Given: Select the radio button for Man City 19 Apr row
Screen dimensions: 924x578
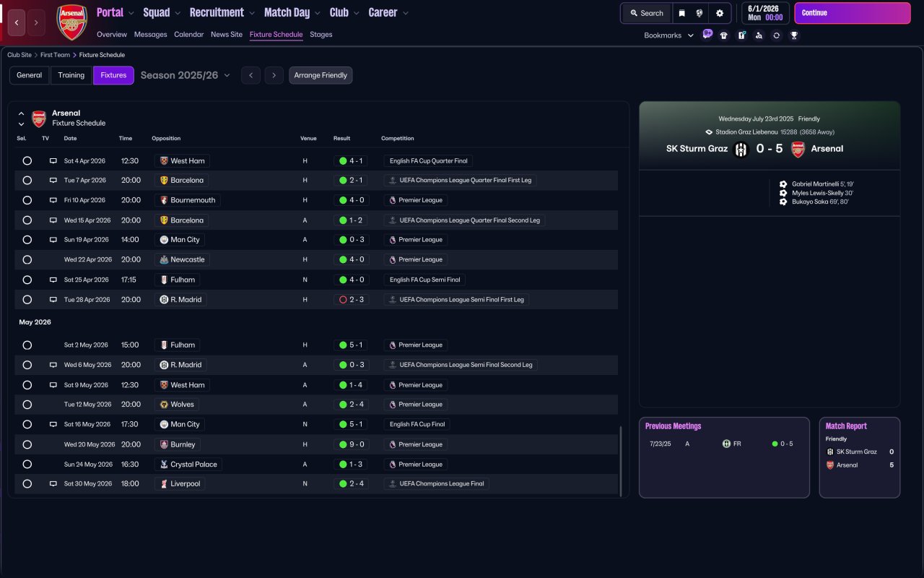Looking at the screenshot, I should point(27,240).
